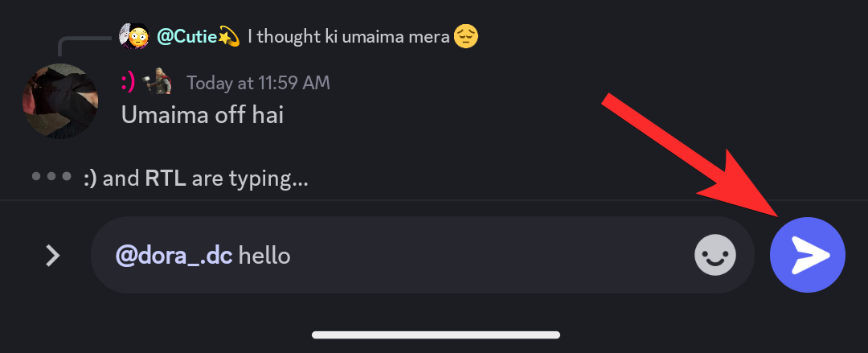
Task: Click the role icon beside the username
Action: (158, 83)
